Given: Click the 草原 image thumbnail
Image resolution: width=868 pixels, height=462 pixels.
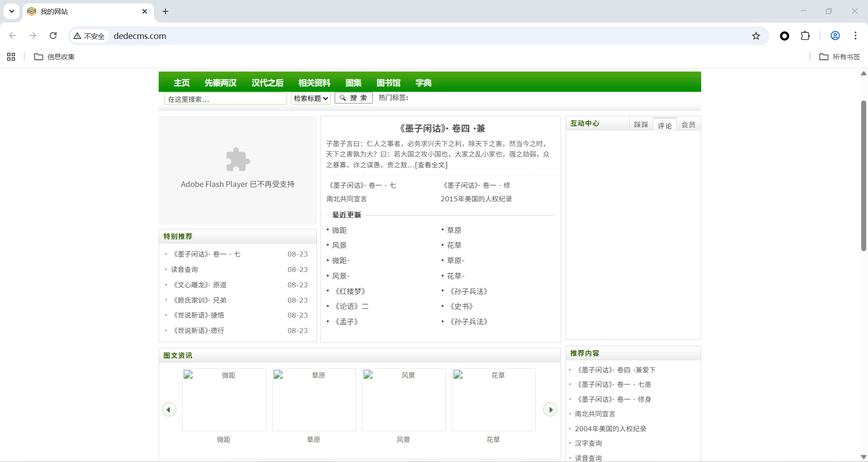Looking at the screenshot, I should click(x=314, y=400).
